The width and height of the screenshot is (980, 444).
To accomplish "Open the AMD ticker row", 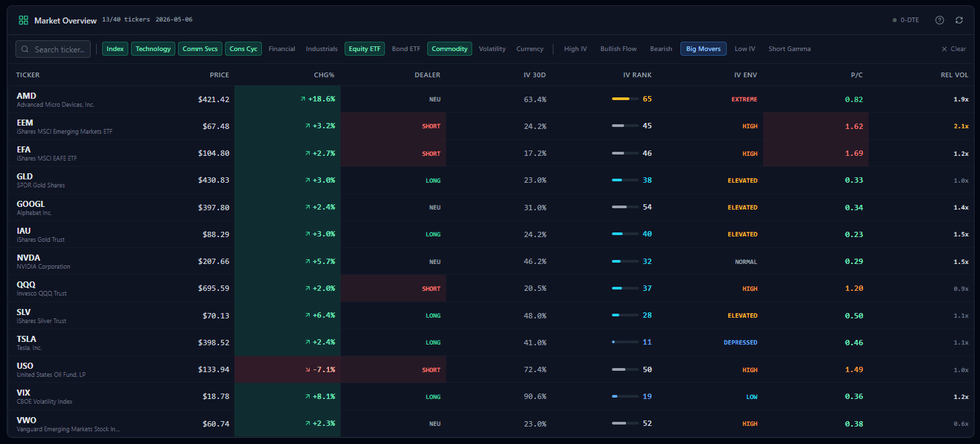I will (490, 99).
